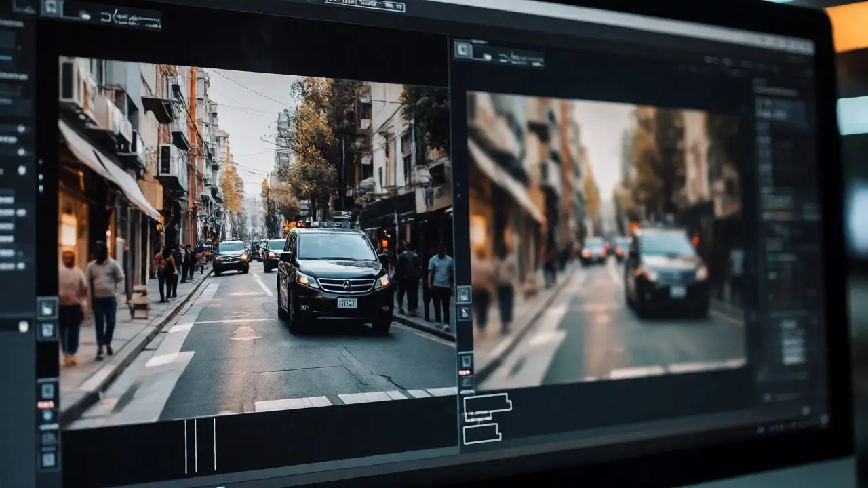
Task: Click the white slider knob in the far-left panel
Action: coord(24,326)
